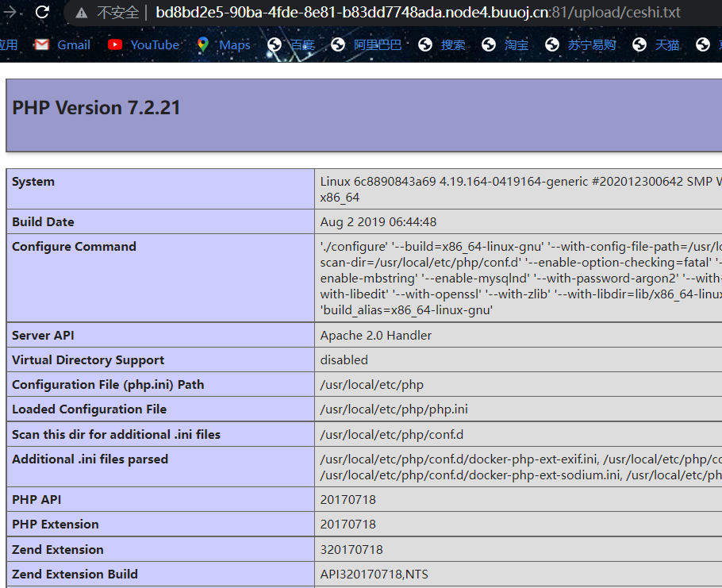Click the Aug 2 2019 06:44:48 value

point(378,222)
